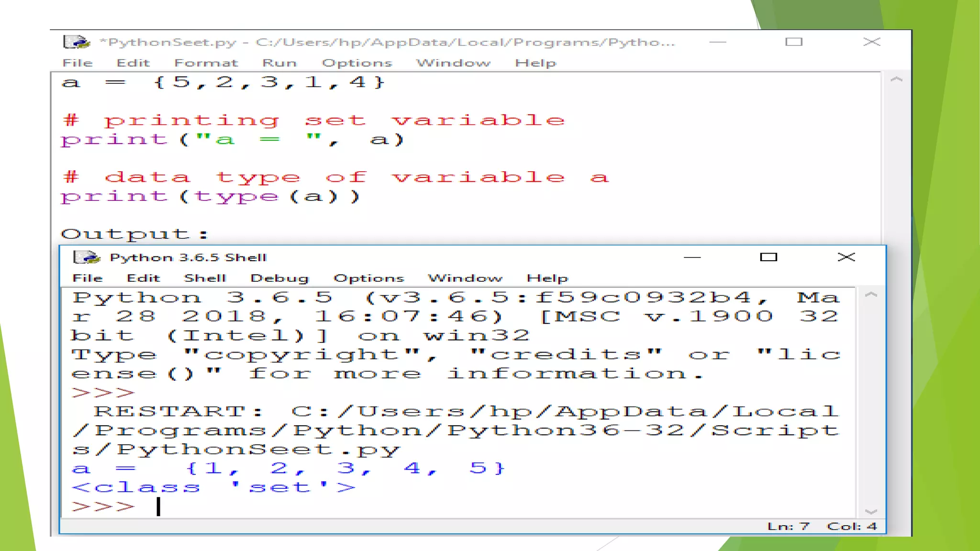The width and height of the screenshot is (980, 551).
Task: Open the editor Run menu
Action: click(x=279, y=63)
